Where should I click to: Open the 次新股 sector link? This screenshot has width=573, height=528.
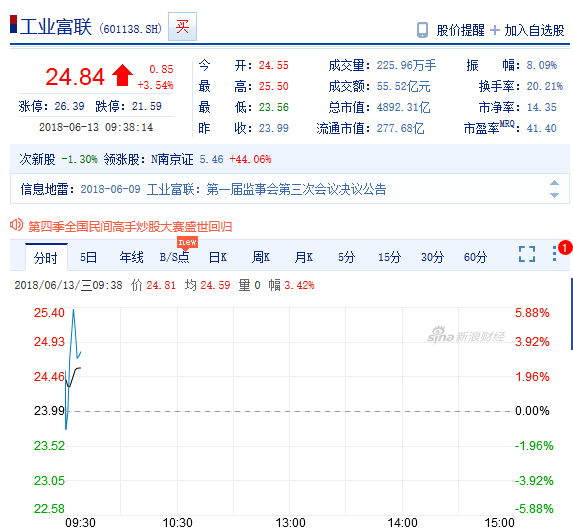point(37,159)
